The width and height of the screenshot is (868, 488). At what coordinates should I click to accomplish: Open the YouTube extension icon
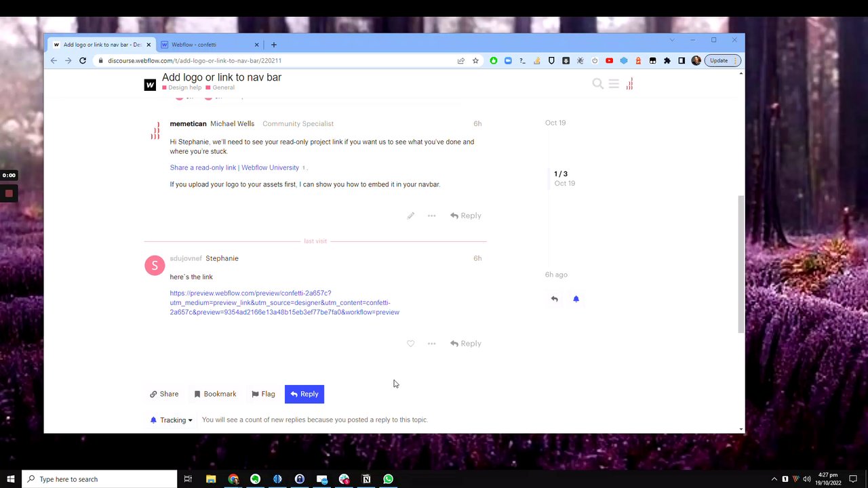pyautogui.click(x=609, y=60)
